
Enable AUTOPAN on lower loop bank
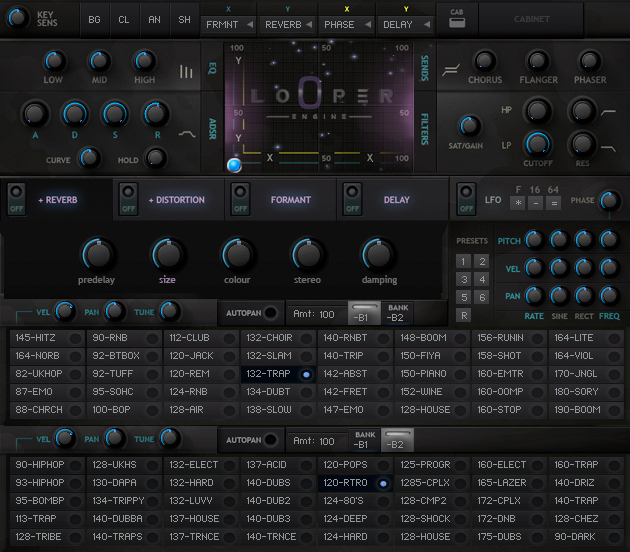click(271, 439)
